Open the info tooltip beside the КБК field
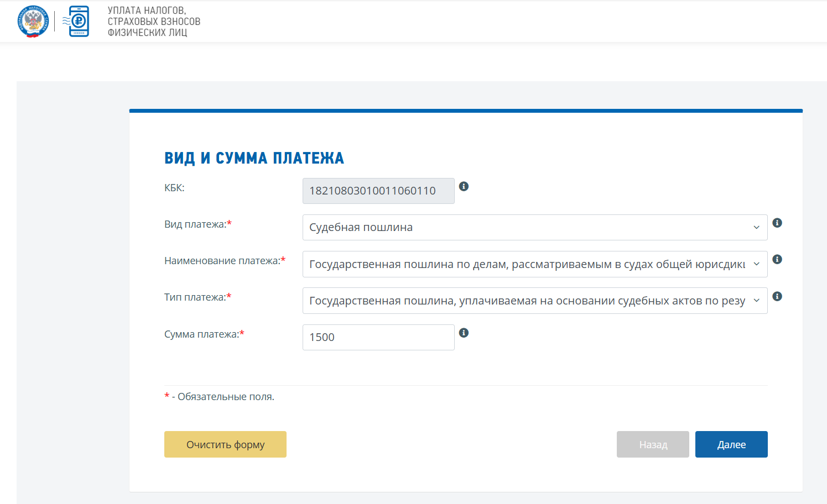 click(x=464, y=186)
